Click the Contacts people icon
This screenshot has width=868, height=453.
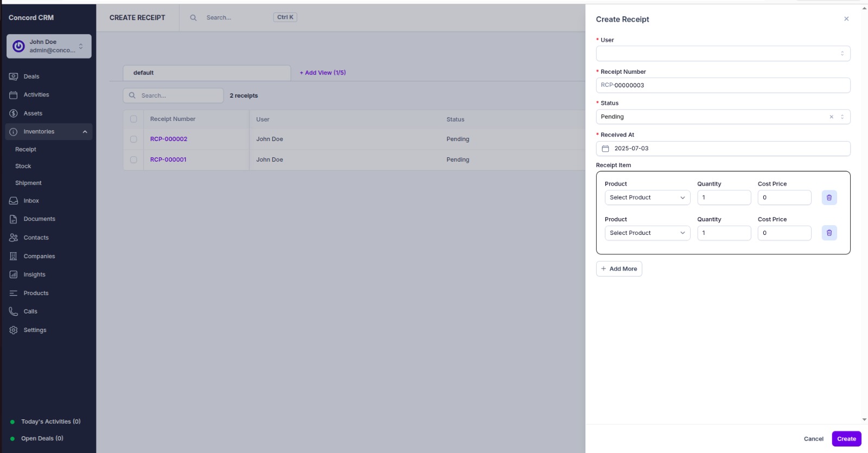tap(14, 238)
